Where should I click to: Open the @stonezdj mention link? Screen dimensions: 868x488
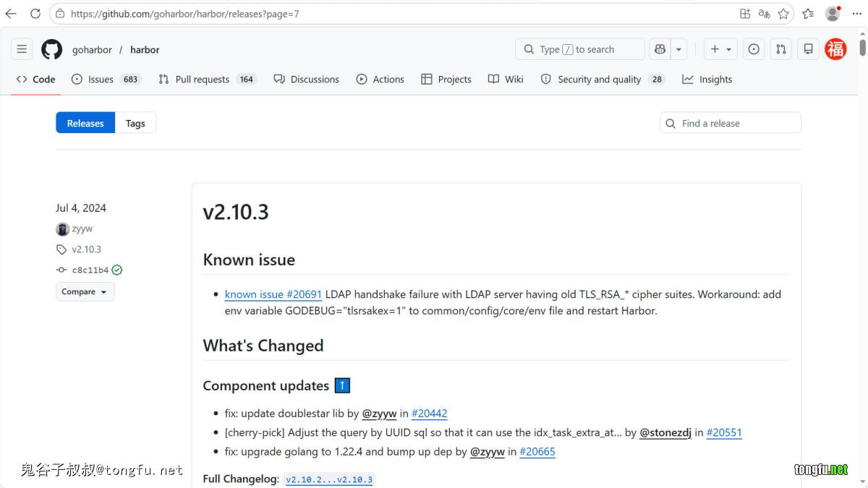tap(665, 432)
